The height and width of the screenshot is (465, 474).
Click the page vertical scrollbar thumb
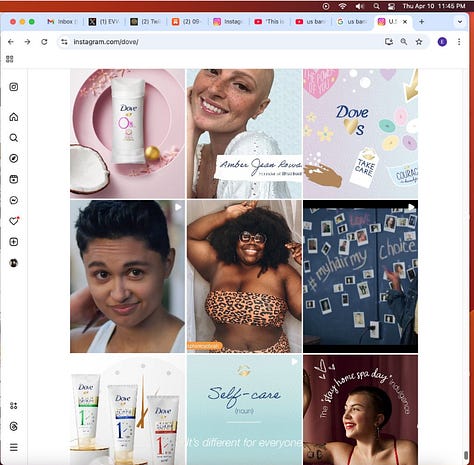466,455
